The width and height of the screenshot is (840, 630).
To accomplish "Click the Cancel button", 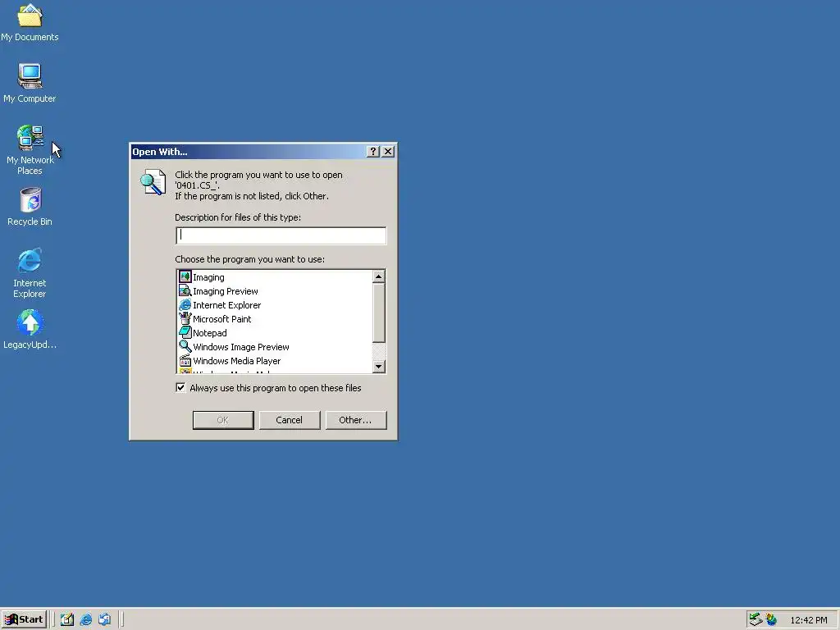I will pos(290,420).
